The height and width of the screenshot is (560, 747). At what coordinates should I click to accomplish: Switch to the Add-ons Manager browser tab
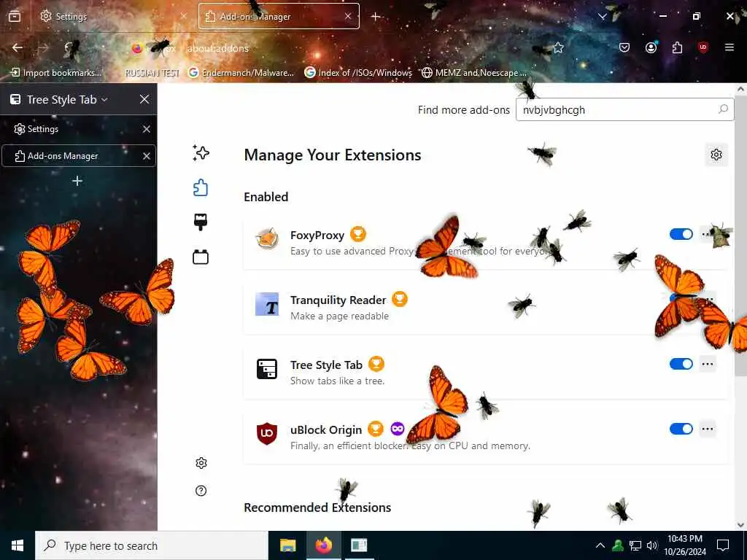click(279, 16)
